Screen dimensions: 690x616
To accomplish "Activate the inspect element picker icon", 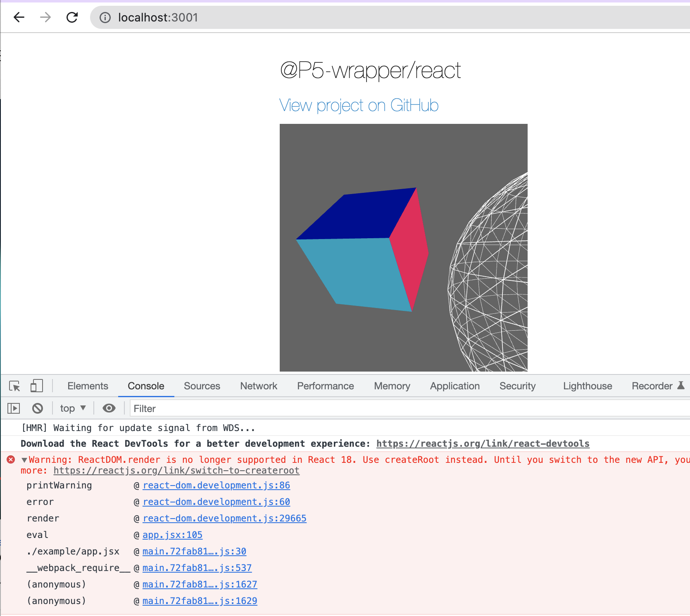I will pos(14,386).
